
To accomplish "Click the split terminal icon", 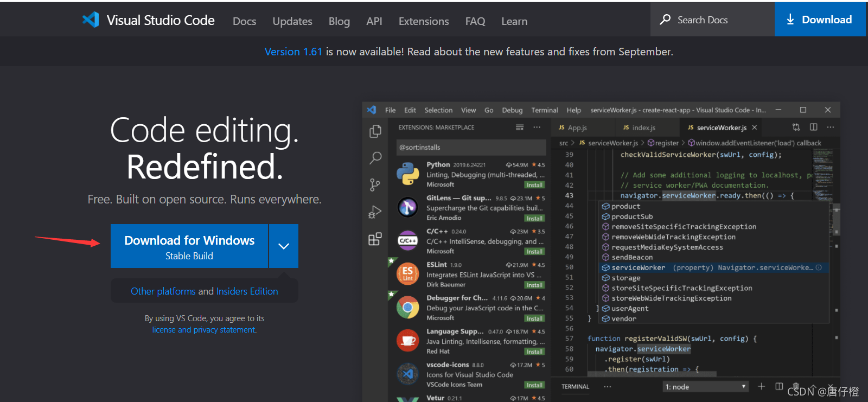I will pos(779,386).
